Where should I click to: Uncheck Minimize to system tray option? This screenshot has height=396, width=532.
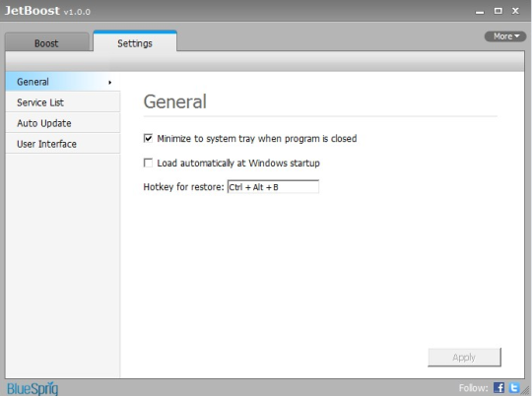tap(148, 138)
